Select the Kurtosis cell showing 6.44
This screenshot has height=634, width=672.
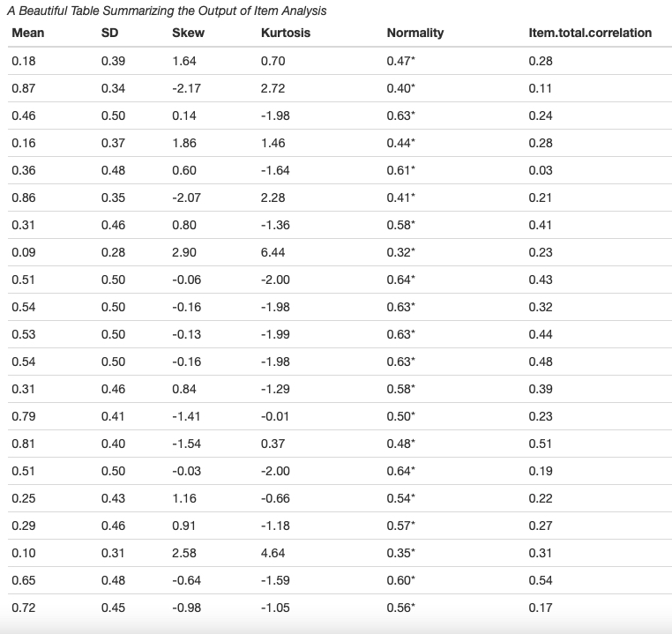[273, 252]
